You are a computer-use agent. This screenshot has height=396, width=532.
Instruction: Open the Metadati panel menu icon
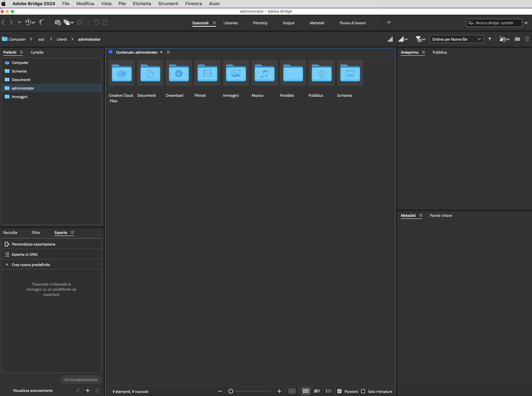click(420, 215)
